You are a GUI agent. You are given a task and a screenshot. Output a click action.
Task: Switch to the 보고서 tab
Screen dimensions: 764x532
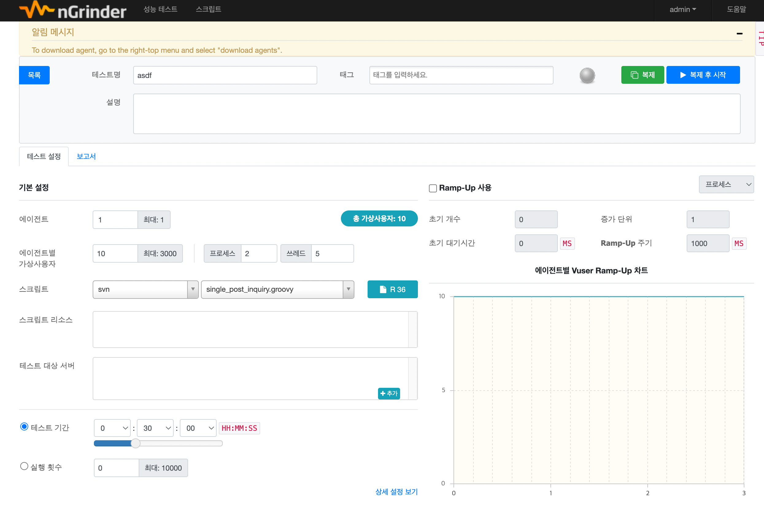86,156
